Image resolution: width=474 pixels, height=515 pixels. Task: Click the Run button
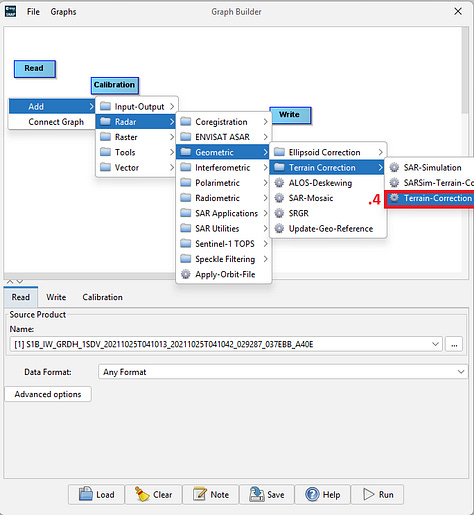click(377, 495)
